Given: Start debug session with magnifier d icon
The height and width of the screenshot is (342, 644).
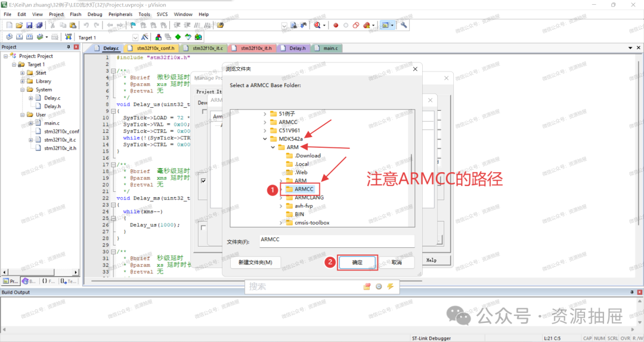Looking at the screenshot, I should [317, 25].
